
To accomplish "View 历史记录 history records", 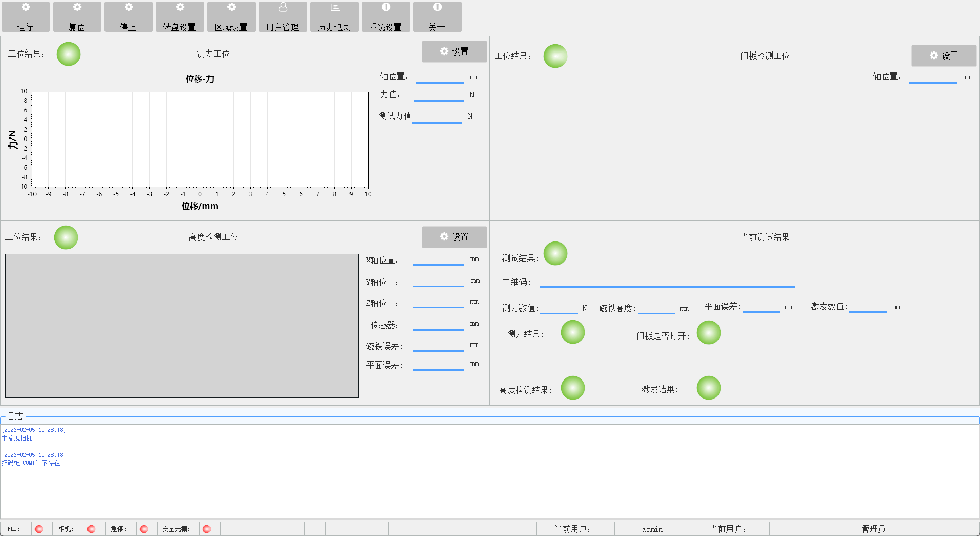I will tap(334, 17).
